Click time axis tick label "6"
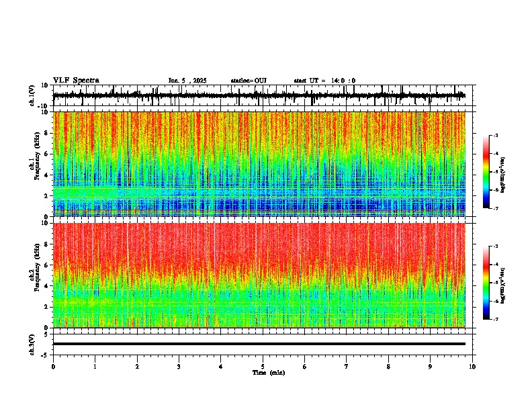Image resolution: width=532 pixels, height=411 pixels. (305, 367)
